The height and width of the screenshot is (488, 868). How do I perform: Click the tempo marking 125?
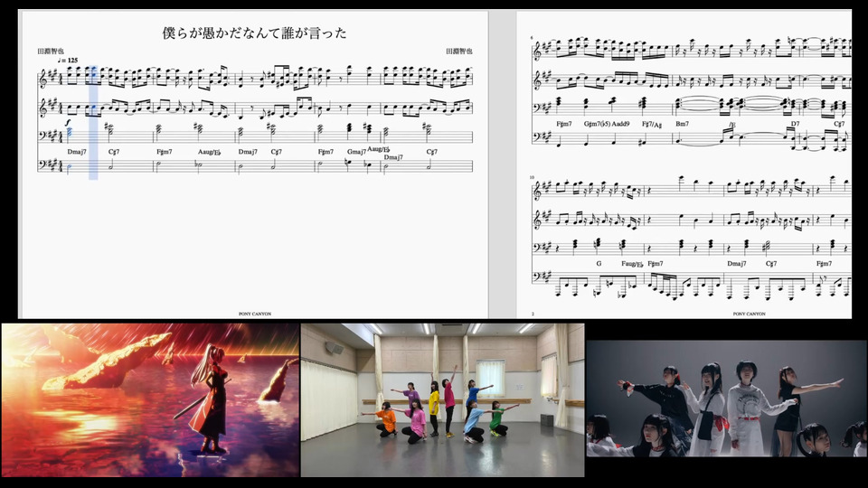[x=69, y=60]
